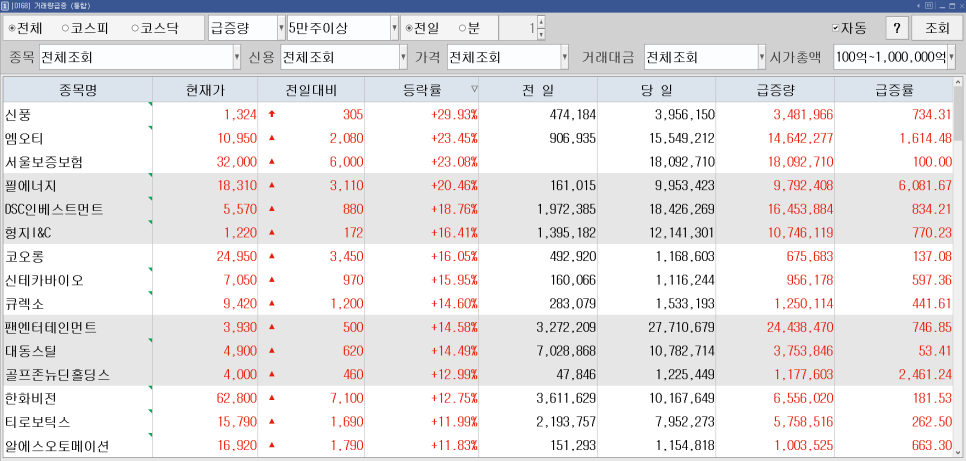This screenshot has height=461, width=966.
Task: Click the previous day volume 7,028,868 cell
Action: (x=538, y=351)
